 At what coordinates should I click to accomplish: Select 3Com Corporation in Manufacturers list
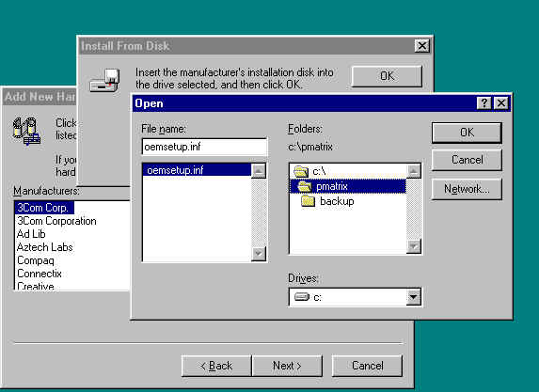tap(56, 221)
